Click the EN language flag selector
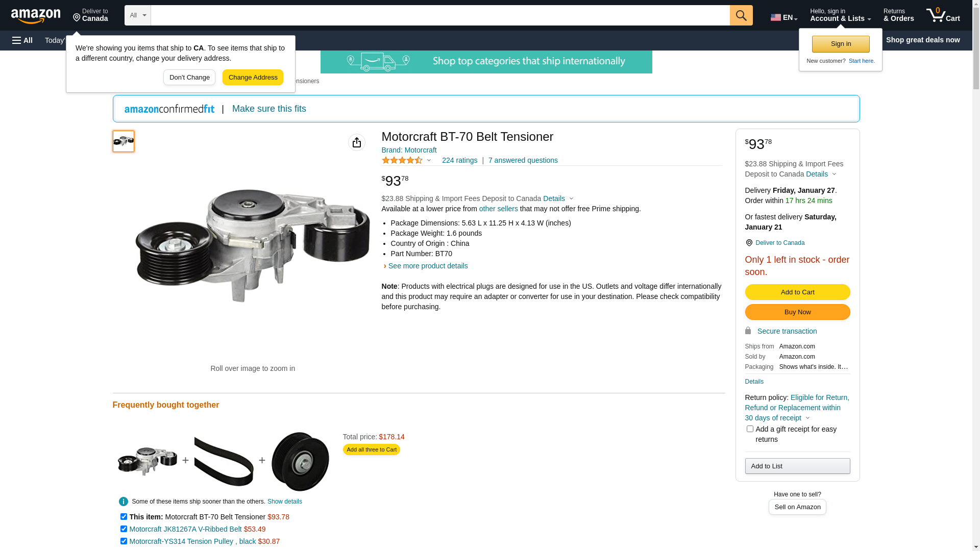Image resolution: width=980 pixels, height=551 pixels. tap(783, 17)
